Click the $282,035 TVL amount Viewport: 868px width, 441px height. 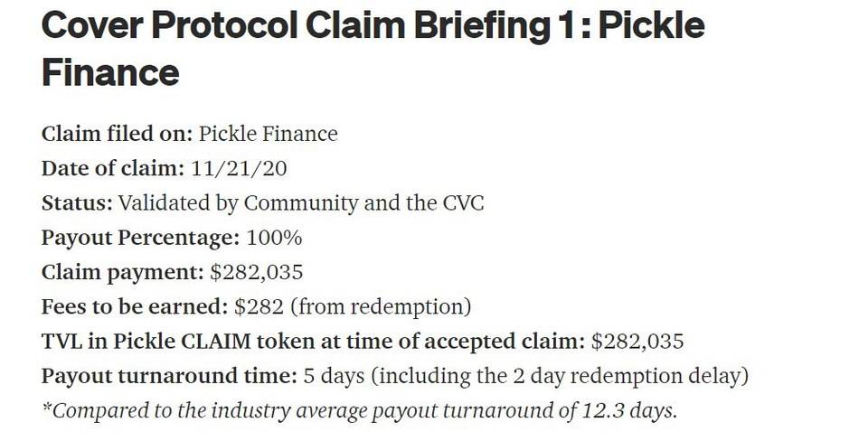coord(637,341)
